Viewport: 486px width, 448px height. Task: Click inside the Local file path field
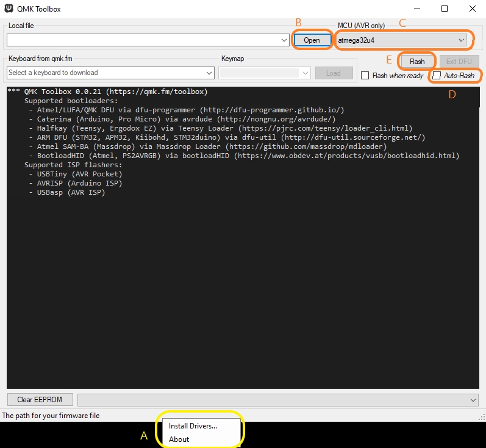coord(143,40)
